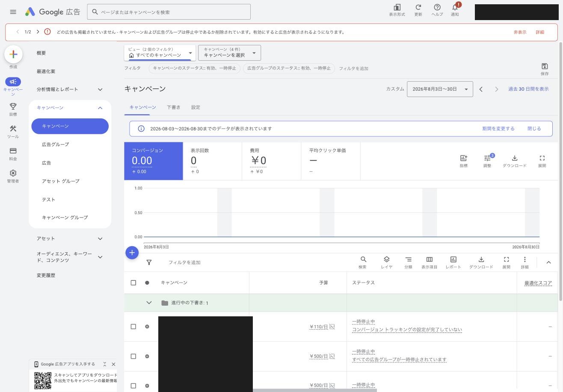
Task: Click the search field ページまたはキャンペーンを検索
Action: point(169,12)
